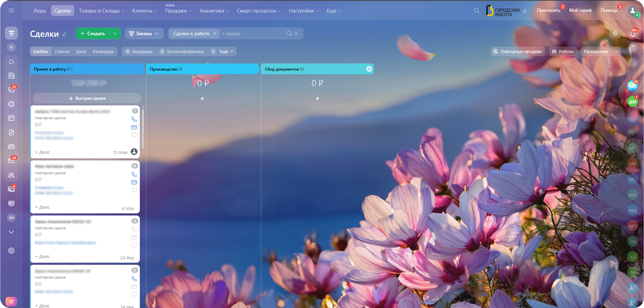Remove the Сделки в работе filter chip
This screenshot has width=644, height=308.
[215, 33]
